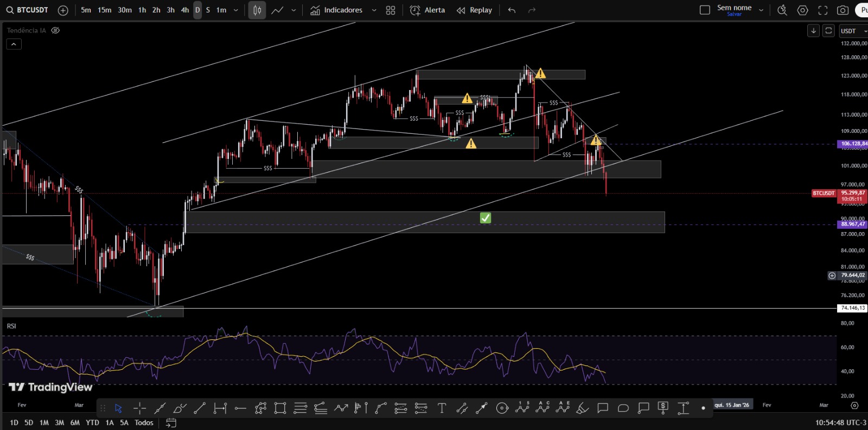
Task: Open the Indicadores panel
Action: [337, 10]
